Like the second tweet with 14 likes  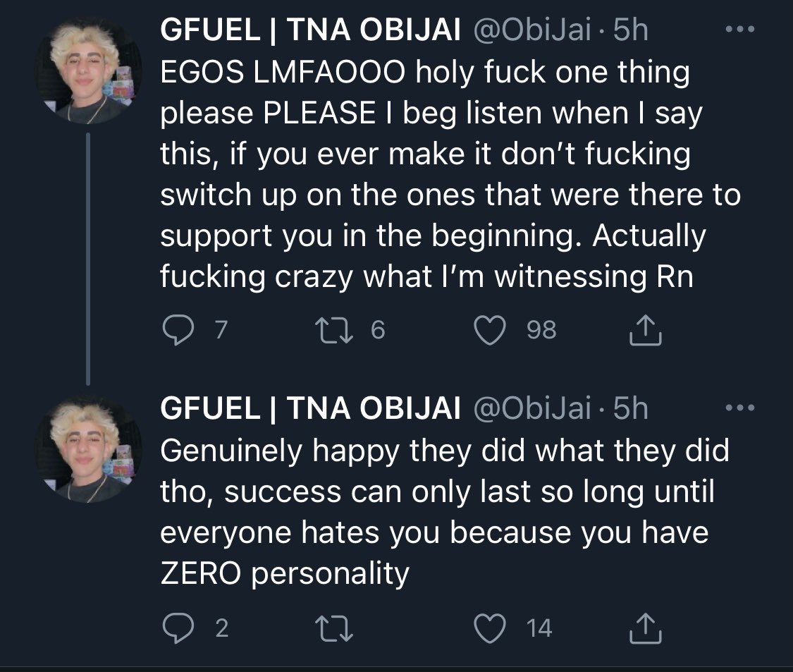coord(492,628)
